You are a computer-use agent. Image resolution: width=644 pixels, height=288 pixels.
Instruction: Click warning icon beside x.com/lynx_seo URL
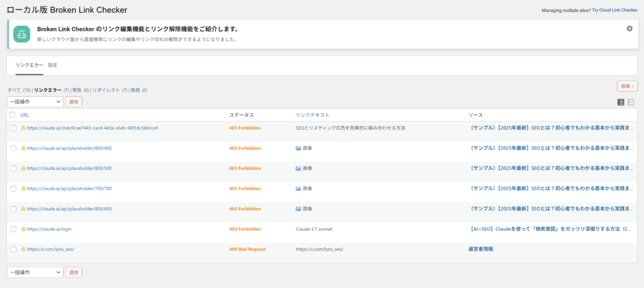coord(23,249)
